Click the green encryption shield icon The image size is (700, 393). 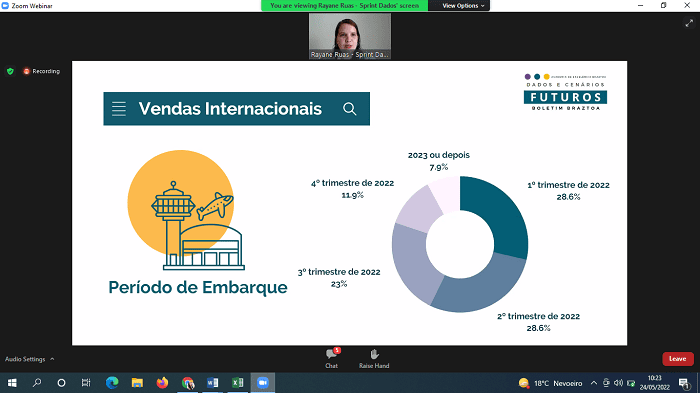[10, 71]
